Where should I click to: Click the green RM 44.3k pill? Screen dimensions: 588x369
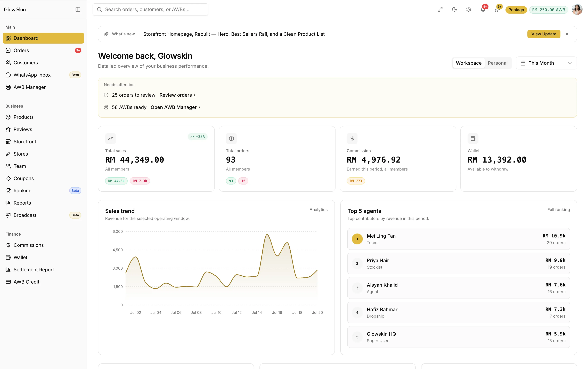tap(116, 181)
